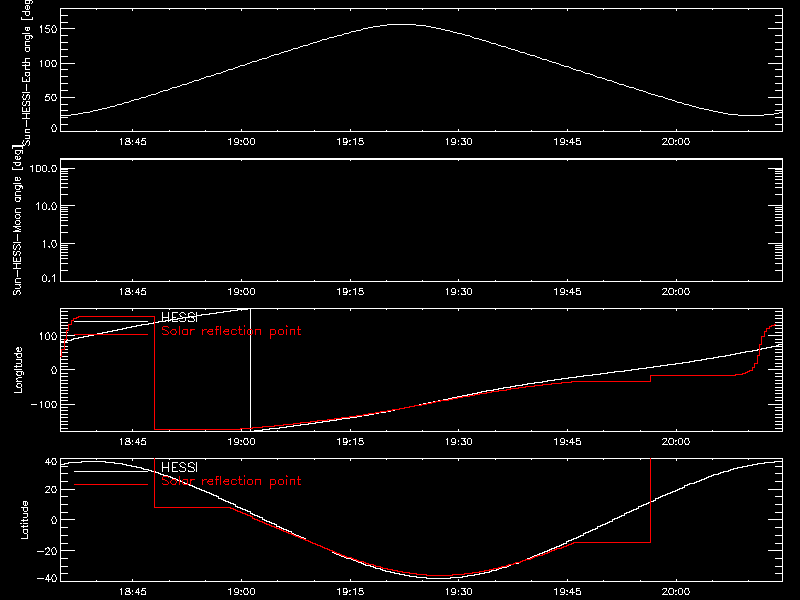This screenshot has height=600, width=800.
Task: Select the 0 tick on Latitude axis
Action: 54,520
